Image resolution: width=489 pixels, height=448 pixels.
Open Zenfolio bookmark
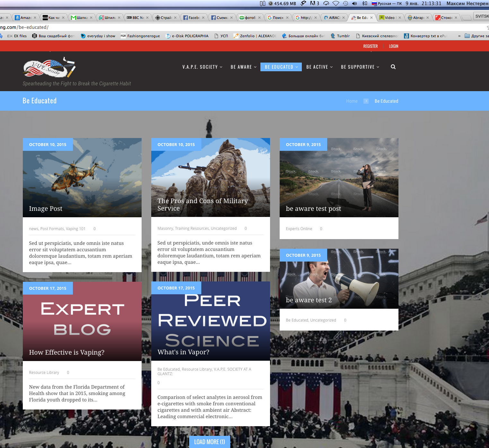coord(255,36)
